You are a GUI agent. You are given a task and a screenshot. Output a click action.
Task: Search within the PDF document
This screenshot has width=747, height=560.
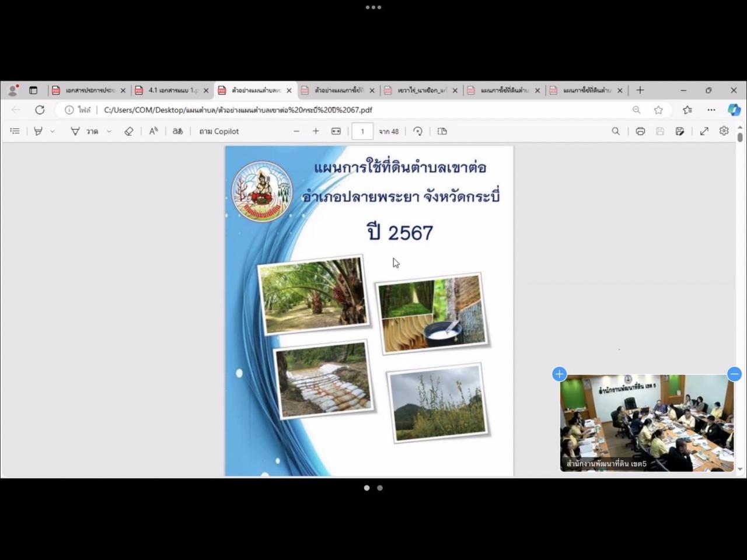[616, 131]
